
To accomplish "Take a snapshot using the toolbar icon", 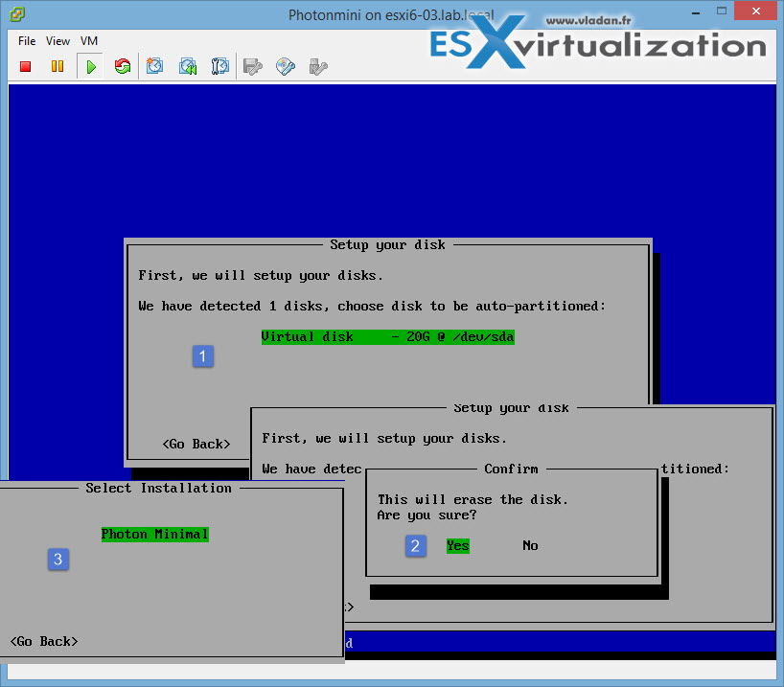I will [155, 66].
